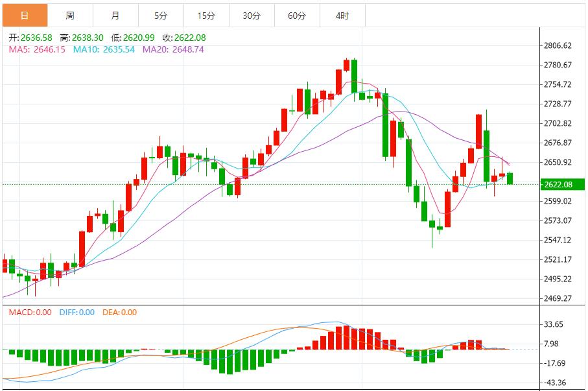
Task: Click the closing price 收 2622.08 readout
Action: (x=184, y=38)
